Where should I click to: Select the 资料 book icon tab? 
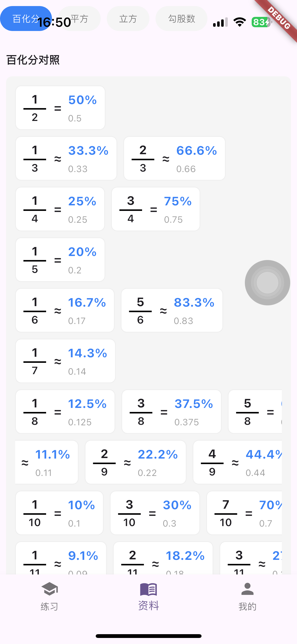click(x=148, y=590)
